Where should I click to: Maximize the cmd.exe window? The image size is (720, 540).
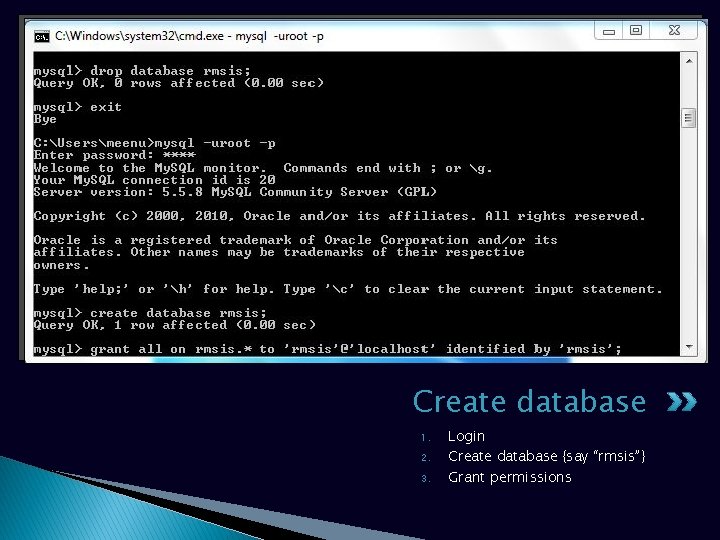pyautogui.click(x=636, y=30)
